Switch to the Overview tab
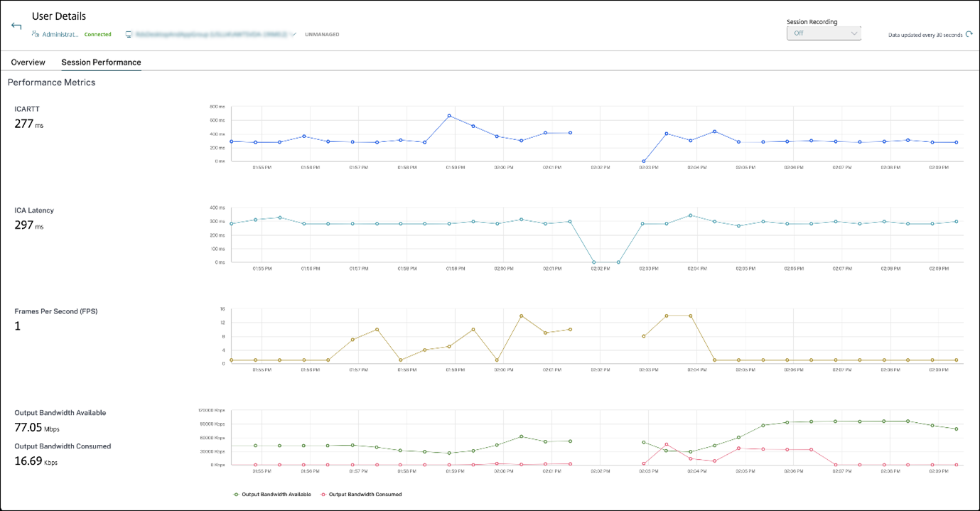980x511 pixels. (28, 63)
